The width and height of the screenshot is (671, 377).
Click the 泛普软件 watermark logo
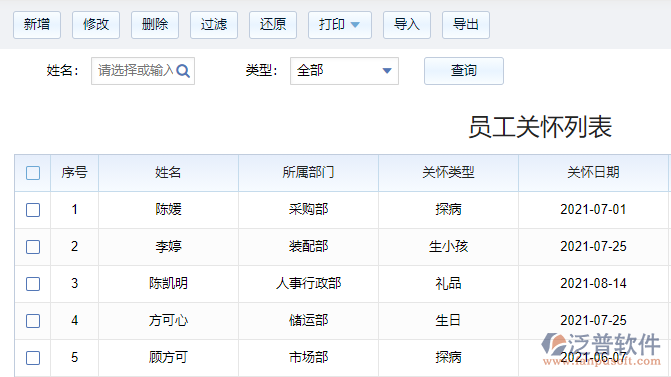click(x=601, y=348)
